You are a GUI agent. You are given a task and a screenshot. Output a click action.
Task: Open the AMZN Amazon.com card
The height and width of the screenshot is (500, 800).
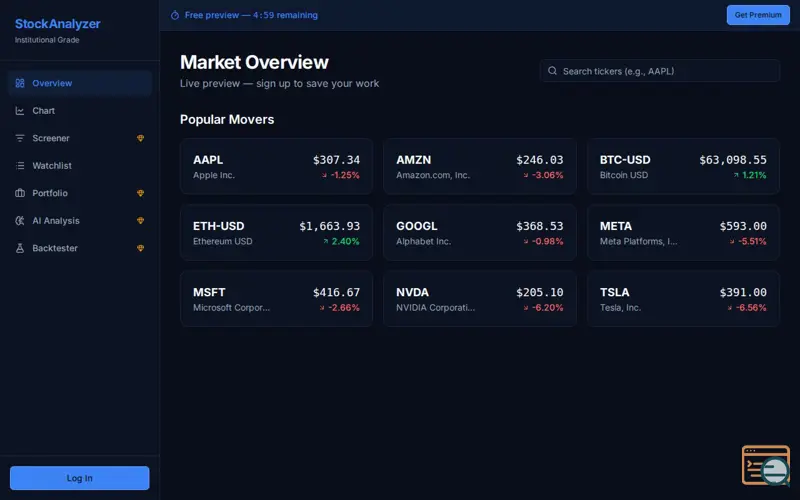click(x=480, y=166)
